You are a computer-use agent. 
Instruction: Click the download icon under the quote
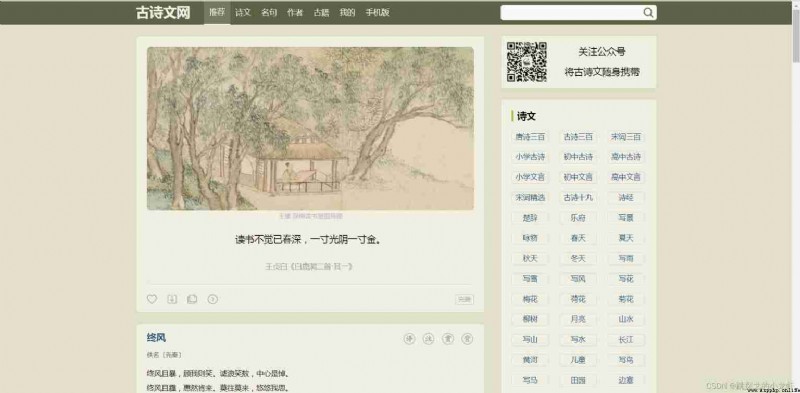(172, 299)
